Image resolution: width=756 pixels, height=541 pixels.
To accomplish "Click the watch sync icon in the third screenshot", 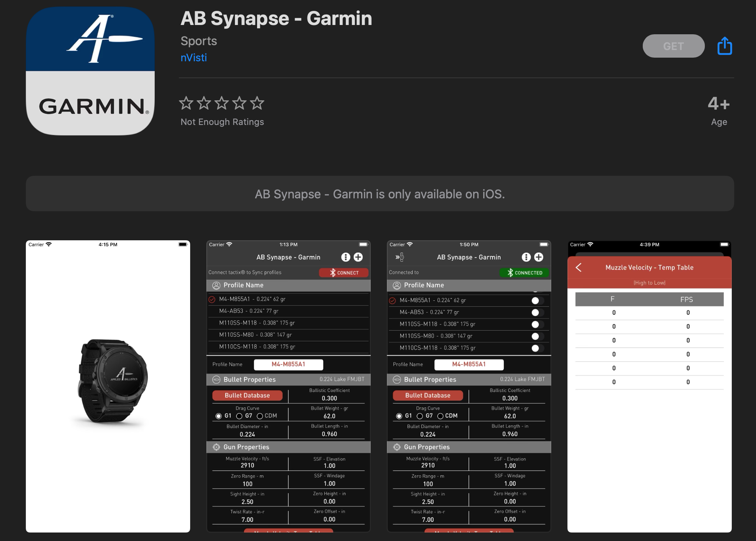I will coord(399,257).
